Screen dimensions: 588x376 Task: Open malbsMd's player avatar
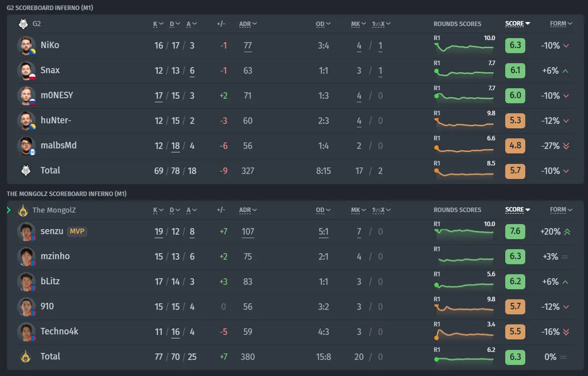26,146
